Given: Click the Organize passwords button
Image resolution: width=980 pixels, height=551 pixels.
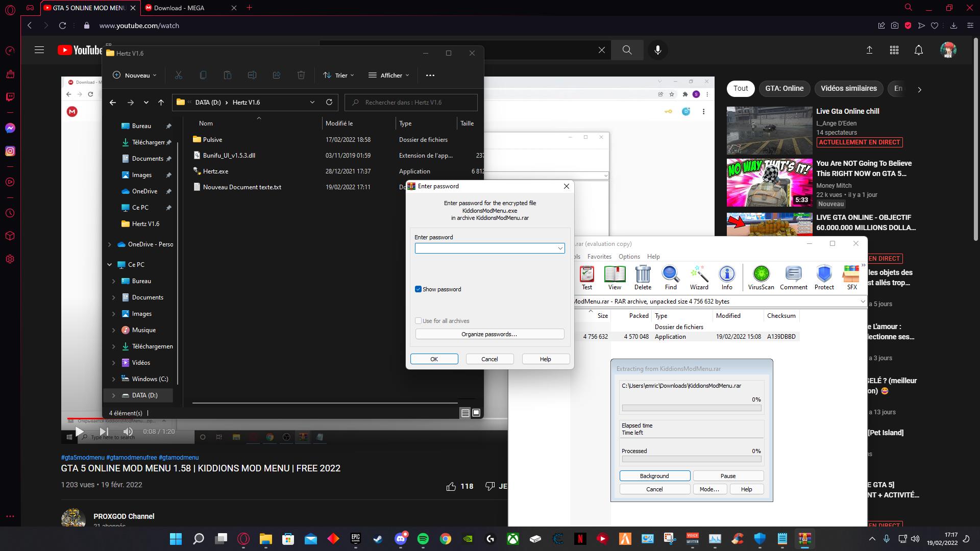Looking at the screenshot, I should (489, 334).
